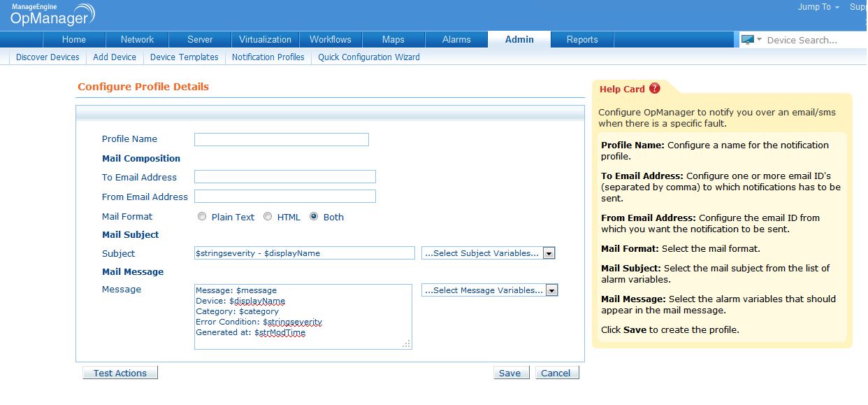Go to the Home tab
868x405 pixels.
74,39
